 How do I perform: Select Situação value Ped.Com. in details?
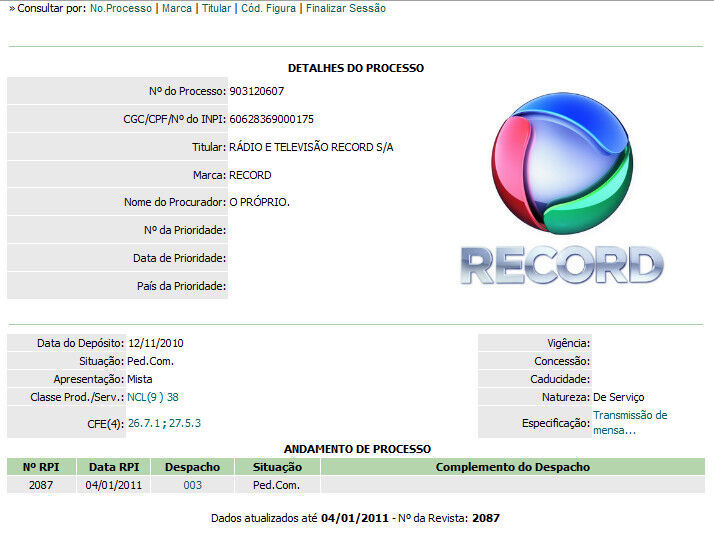[150, 361]
